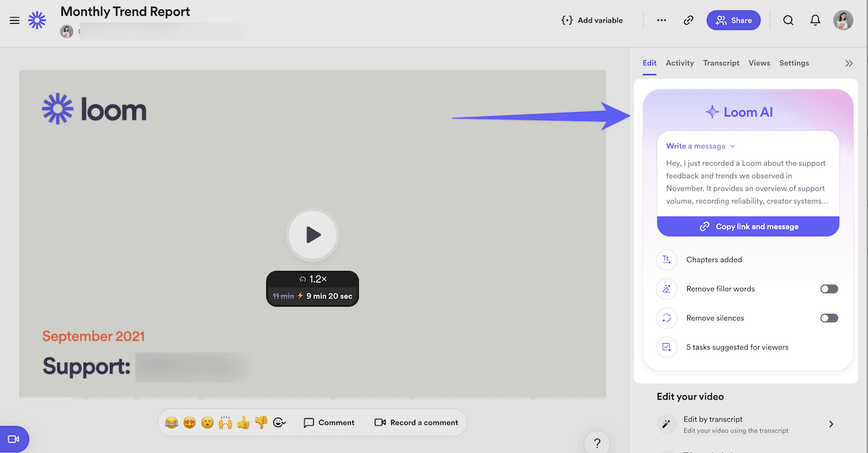Play the video
Image resolution: width=868 pixels, height=453 pixels.
click(312, 234)
